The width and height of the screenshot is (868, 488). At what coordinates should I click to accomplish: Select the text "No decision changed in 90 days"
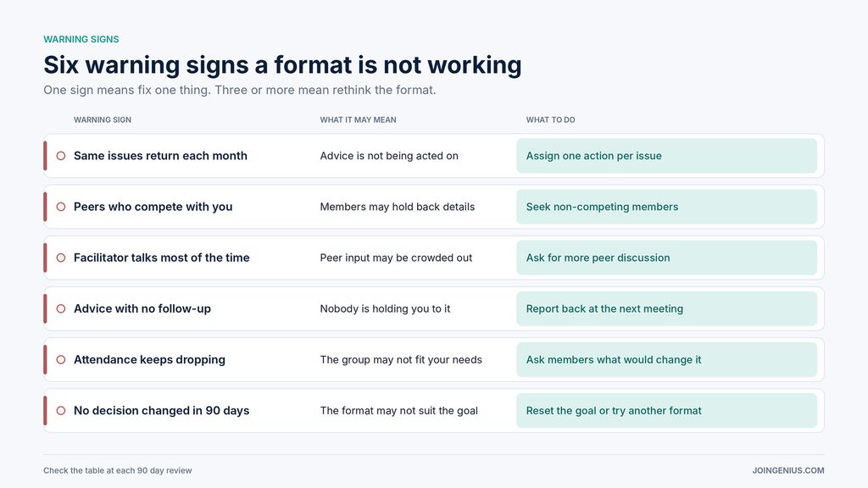tap(162, 411)
